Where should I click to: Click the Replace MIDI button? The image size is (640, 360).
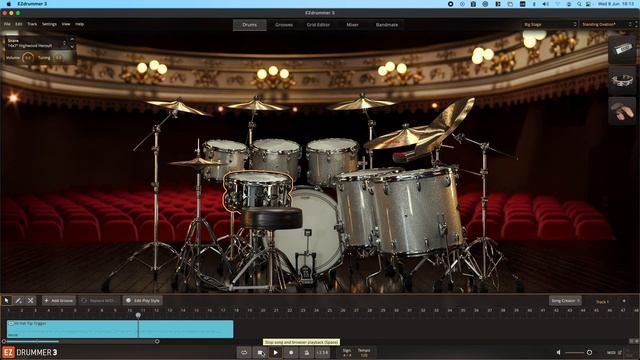98,300
